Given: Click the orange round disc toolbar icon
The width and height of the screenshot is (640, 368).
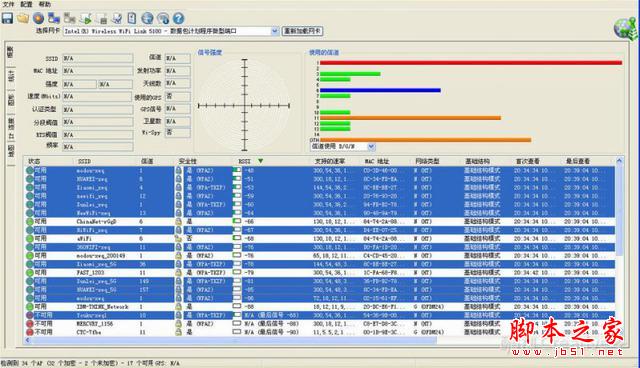Looking at the screenshot, I should tap(38, 18).
